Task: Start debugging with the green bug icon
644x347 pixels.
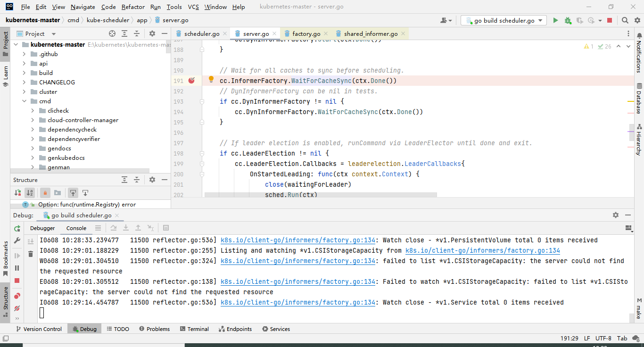Action: [x=568, y=20]
